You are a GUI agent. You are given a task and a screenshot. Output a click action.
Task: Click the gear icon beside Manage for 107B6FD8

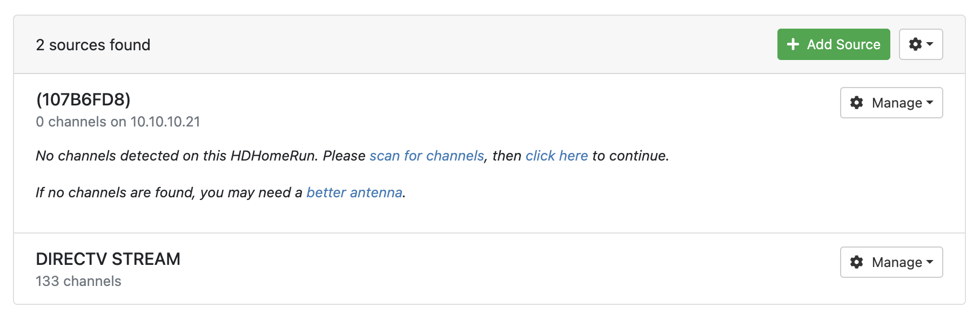[856, 103]
